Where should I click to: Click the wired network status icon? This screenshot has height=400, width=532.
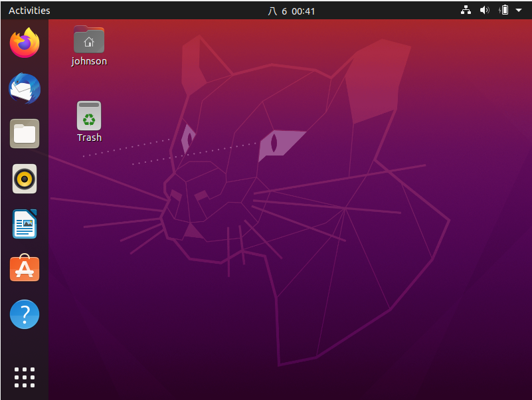click(x=466, y=10)
